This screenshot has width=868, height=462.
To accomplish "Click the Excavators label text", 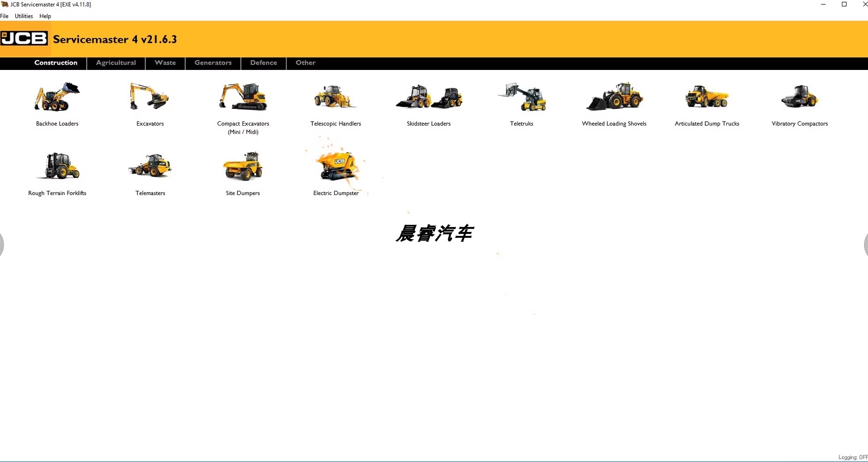I will tap(150, 124).
